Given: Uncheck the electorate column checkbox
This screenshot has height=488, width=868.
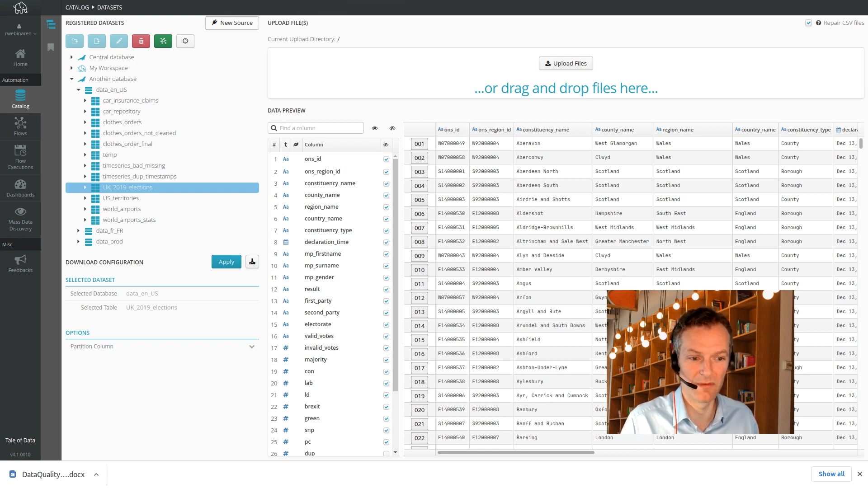Looking at the screenshot, I should tap(386, 325).
